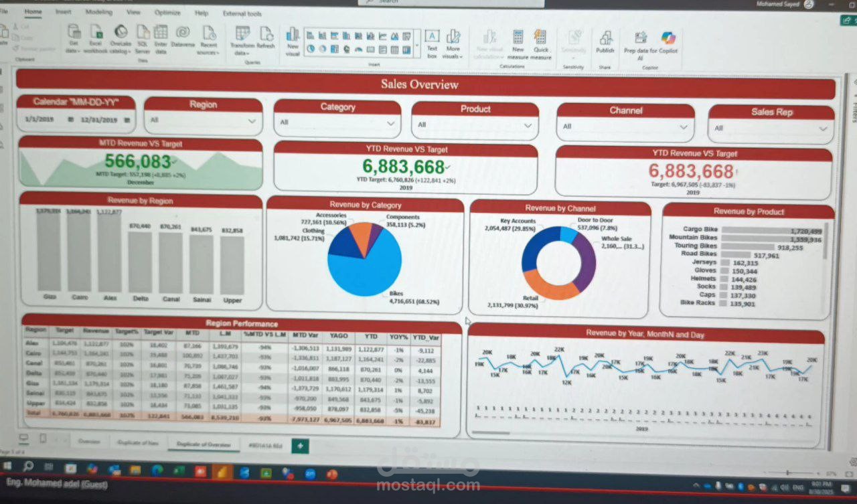Open the File menu
857x504 pixels.
(4, 11)
